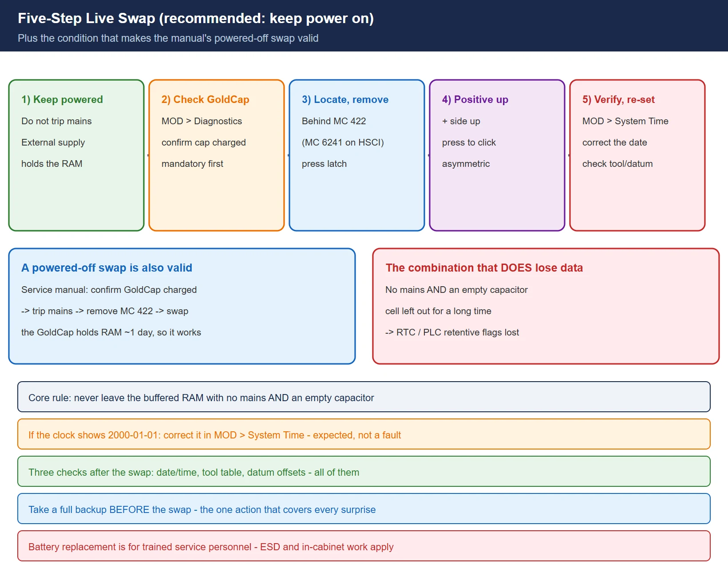Click 'External supply' text

pyautogui.click(x=53, y=142)
